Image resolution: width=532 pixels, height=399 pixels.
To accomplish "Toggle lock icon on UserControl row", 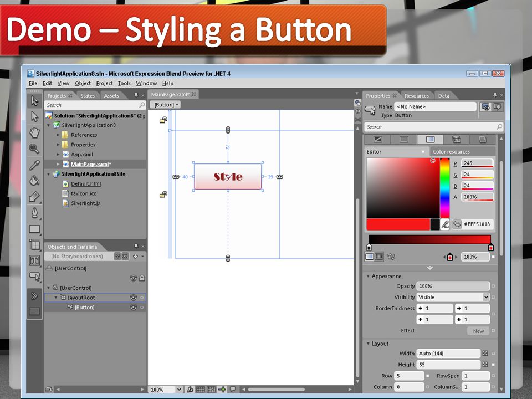I will coord(142,278).
